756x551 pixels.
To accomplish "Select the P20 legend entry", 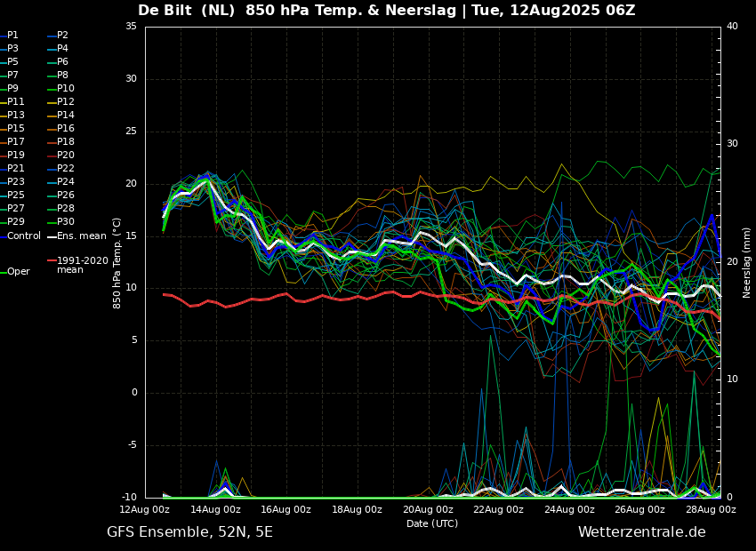I will point(66,156).
